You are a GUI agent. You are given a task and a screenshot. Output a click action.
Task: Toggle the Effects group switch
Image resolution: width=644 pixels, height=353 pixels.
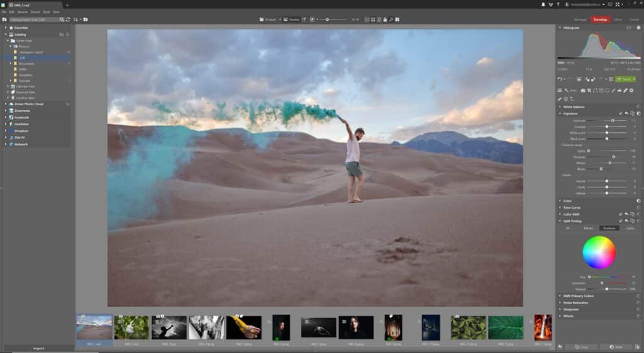[x=639, y=316]
